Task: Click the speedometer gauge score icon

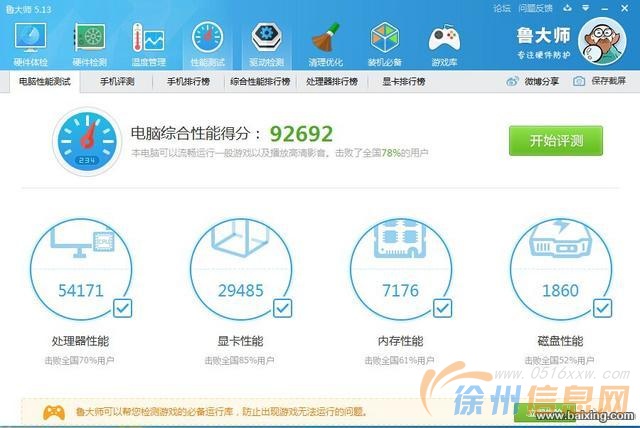Action: tap(87, 141)
